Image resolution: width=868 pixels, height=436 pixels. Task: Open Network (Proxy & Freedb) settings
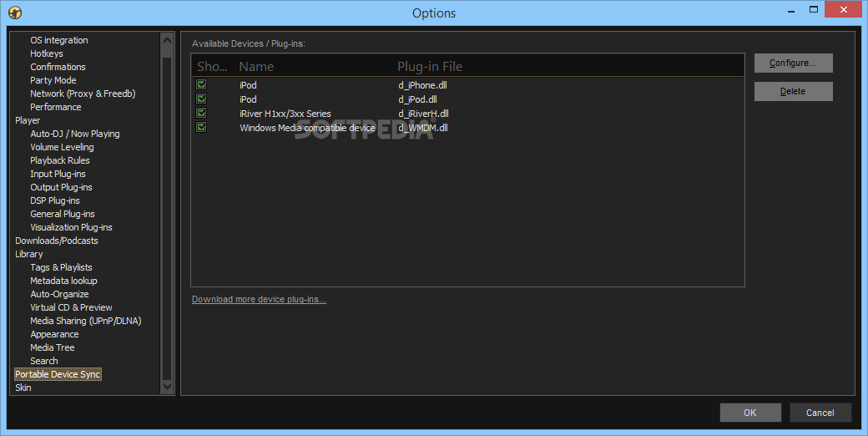[83, 94]
